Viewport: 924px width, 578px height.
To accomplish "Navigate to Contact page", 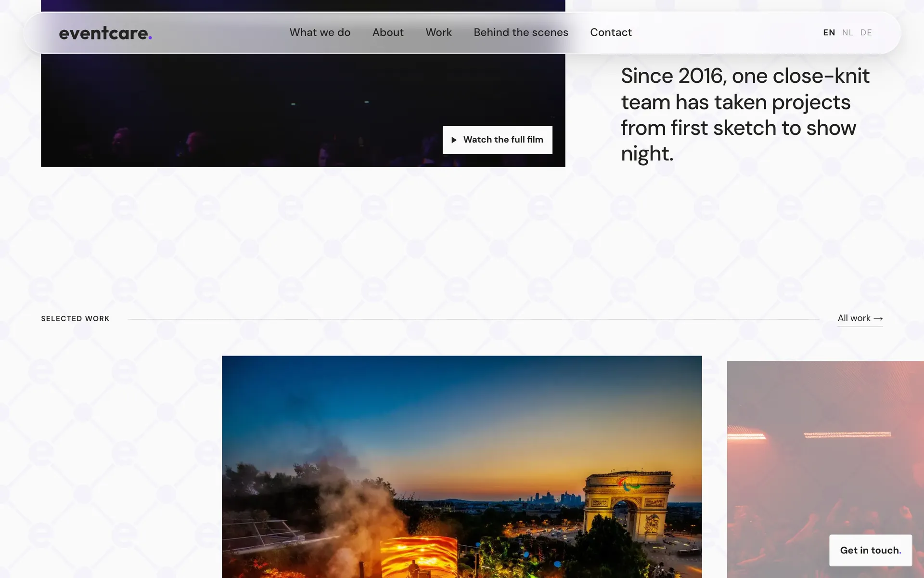I will pos(611,32).
